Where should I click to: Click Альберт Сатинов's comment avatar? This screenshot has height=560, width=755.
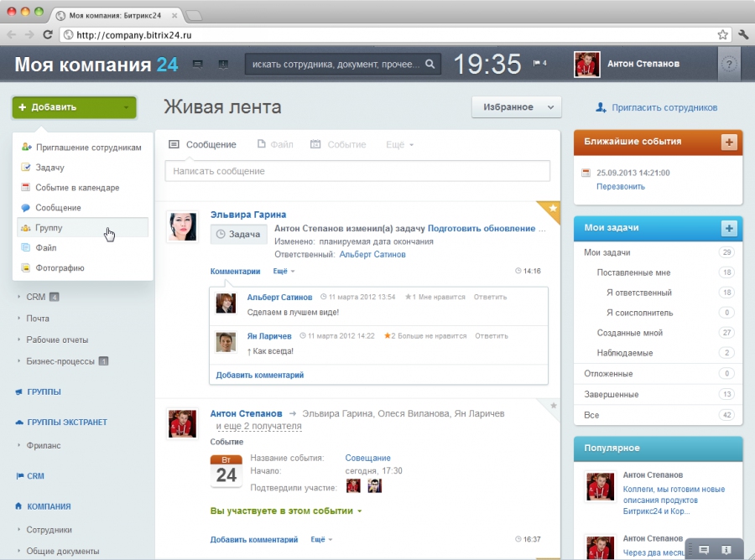pos(226,303)
